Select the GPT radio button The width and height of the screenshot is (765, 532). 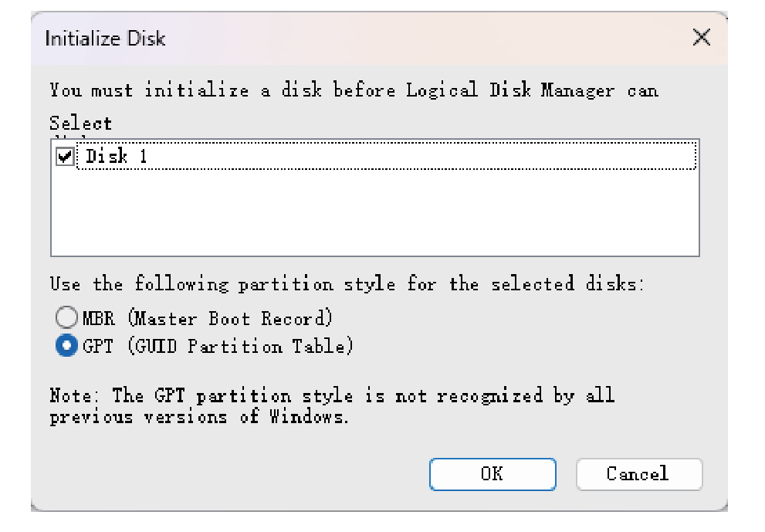tap(66, 347)
